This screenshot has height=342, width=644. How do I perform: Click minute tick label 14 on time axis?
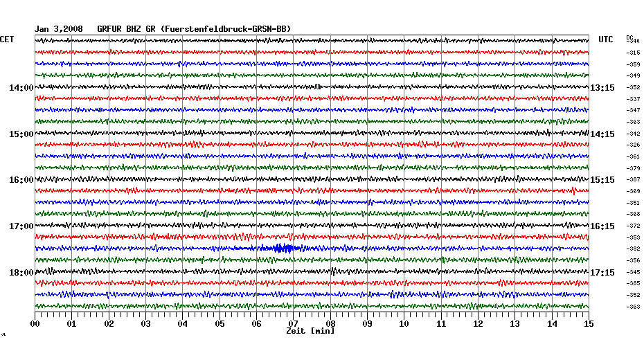(x=552, y=323)
